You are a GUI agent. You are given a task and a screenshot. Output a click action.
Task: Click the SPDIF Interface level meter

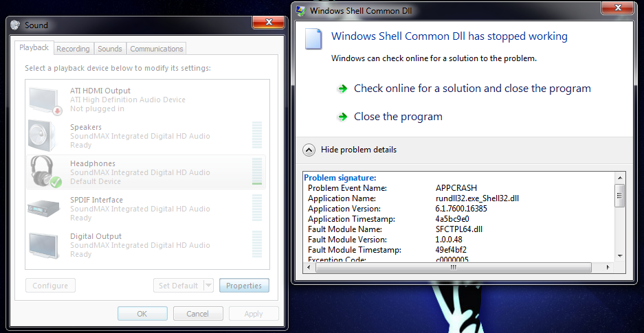[x=257, y=208]
